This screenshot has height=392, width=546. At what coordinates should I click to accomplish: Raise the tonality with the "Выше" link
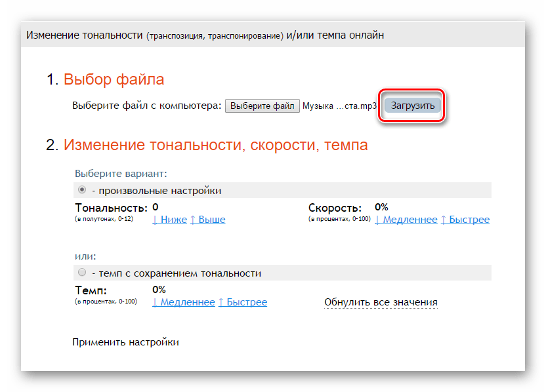(x=207, y=220)
